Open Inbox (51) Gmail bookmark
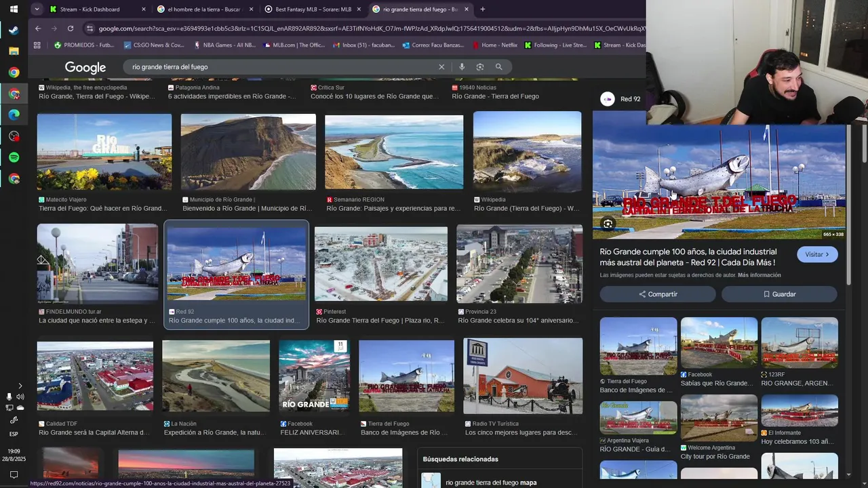Viewport: 868px width, 488px height. (x=363, y=45)
